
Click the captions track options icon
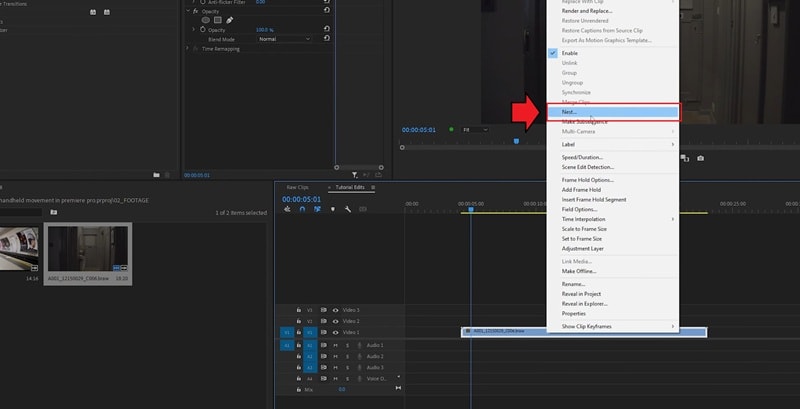(363, 209)
